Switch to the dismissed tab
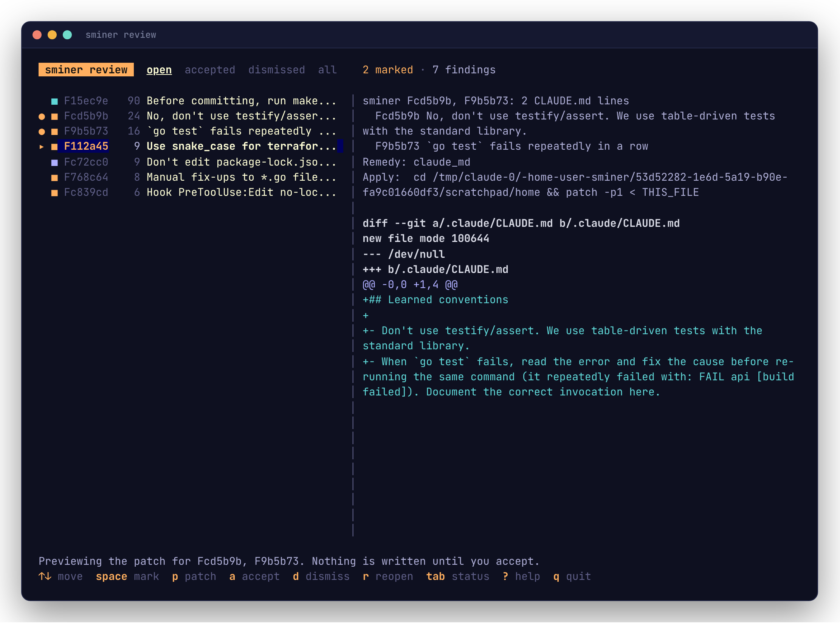 (x=276, y=70)
